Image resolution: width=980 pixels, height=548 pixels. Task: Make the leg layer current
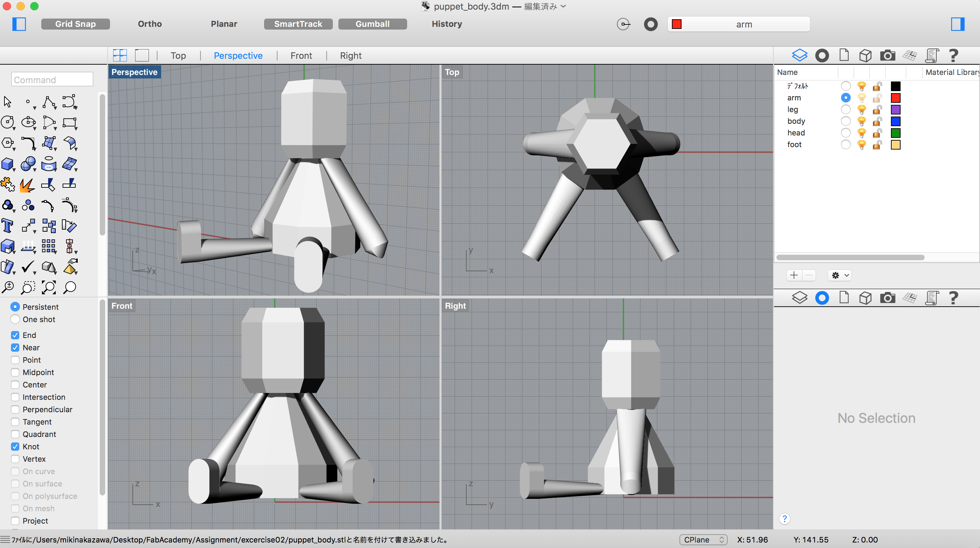(x=845, y=110)
